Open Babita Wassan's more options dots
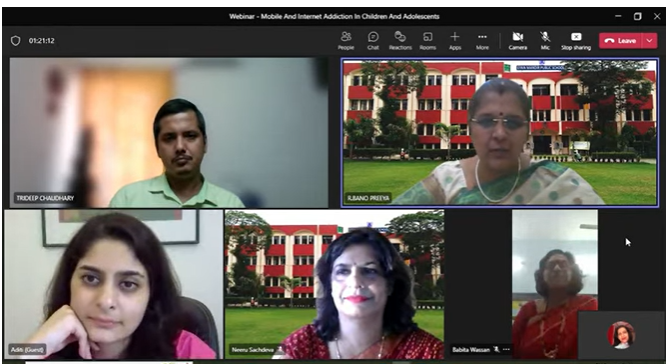Image resolution: width=666 pixels, height=364 pixels. point(506,350)
